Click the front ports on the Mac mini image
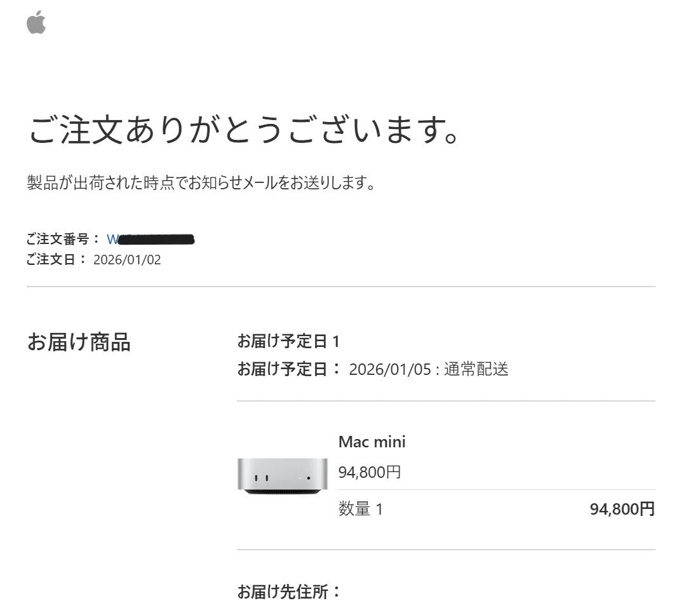The height and width of the screenshot is (603, 700). (x=261, y=478)
